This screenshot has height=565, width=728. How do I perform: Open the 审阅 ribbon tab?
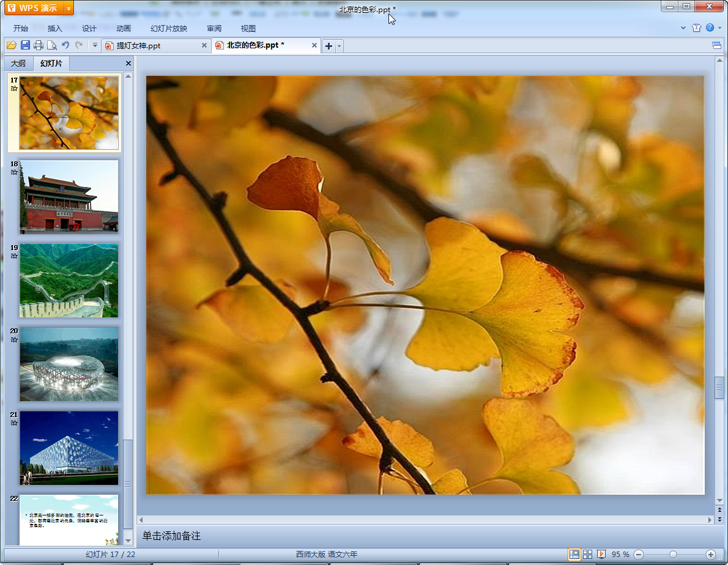(x=214, y=28)
